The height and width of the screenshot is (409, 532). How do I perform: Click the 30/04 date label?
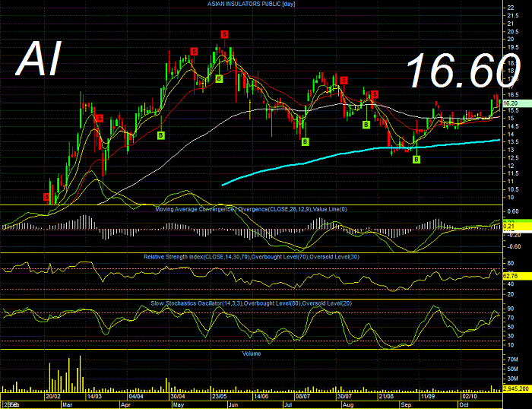177,396
